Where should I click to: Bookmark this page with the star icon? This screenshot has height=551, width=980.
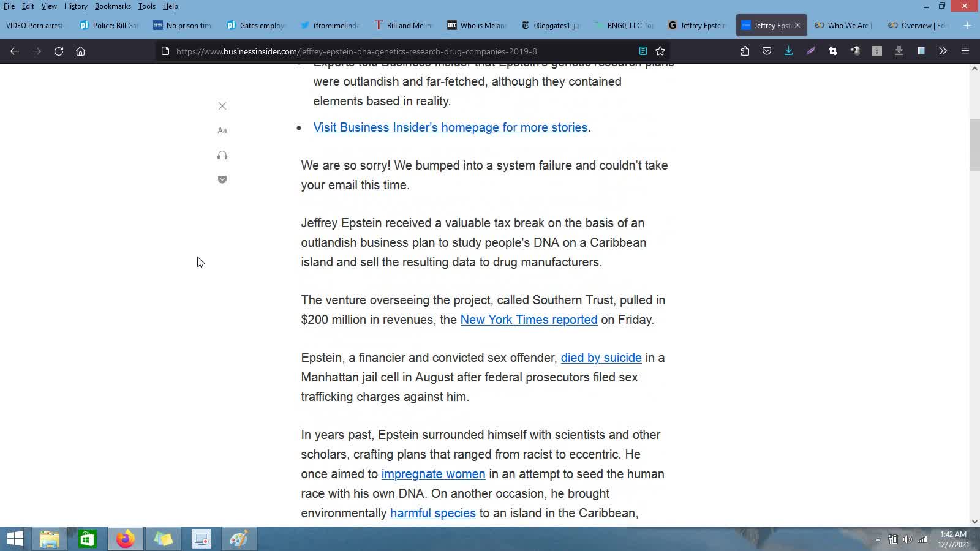pos(660,51)
